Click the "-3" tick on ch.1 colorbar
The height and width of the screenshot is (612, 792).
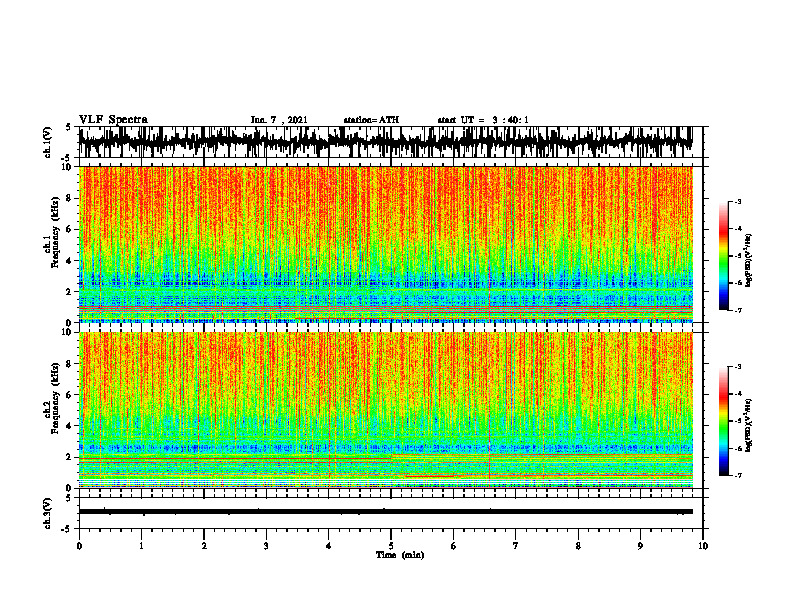pyautogui.click(x=738, y=202)
